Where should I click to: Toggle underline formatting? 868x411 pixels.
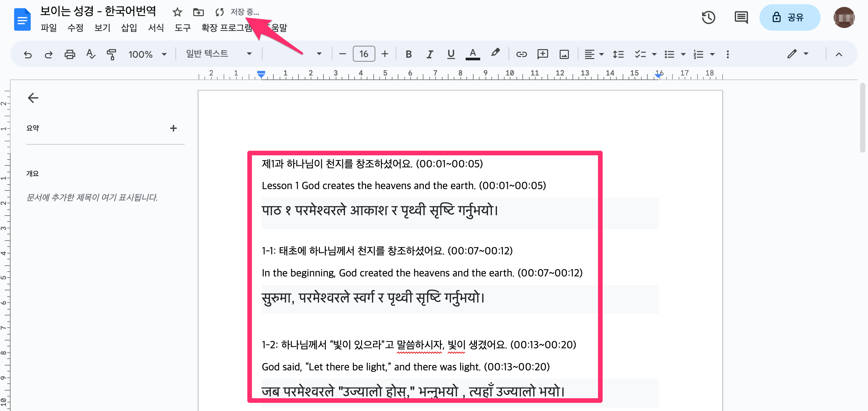[450, 54]
